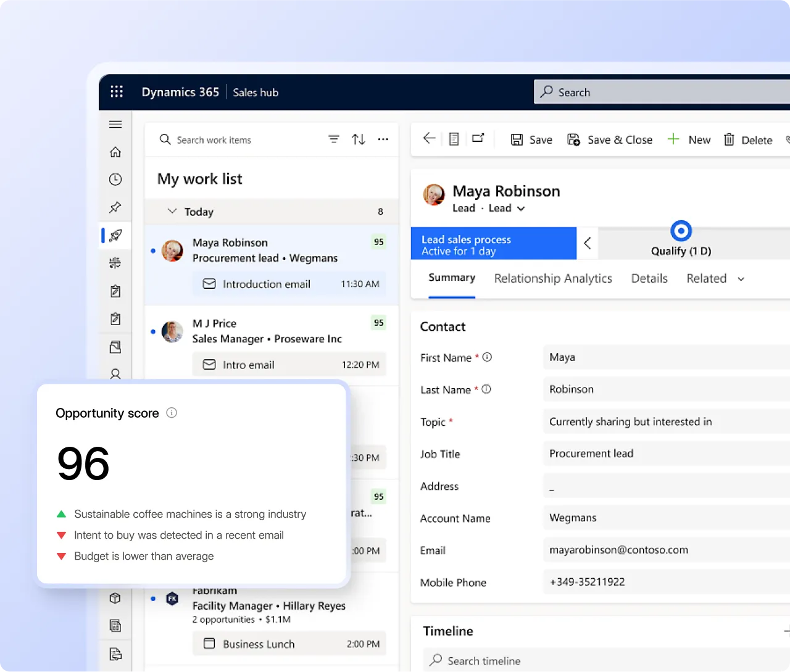
Task: Click the Topic field
Action: coord(667,421)
